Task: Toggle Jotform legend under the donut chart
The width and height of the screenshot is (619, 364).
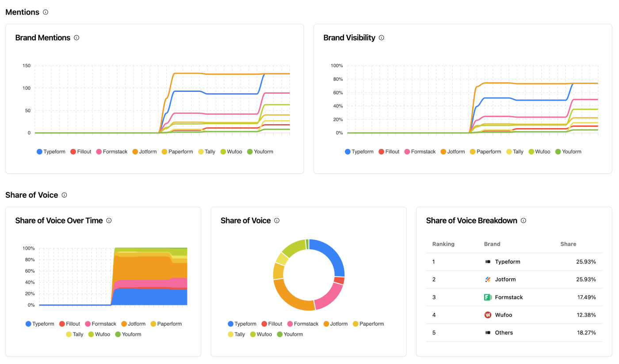Action: click(x=335, y=324)
